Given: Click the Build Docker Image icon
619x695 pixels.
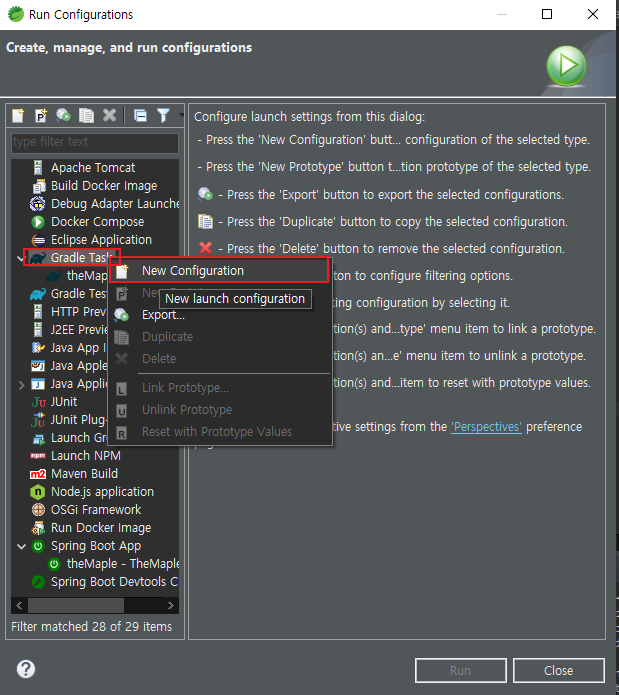Looking at the screenshot, I should pyautogui.click(x=39, y=186).
